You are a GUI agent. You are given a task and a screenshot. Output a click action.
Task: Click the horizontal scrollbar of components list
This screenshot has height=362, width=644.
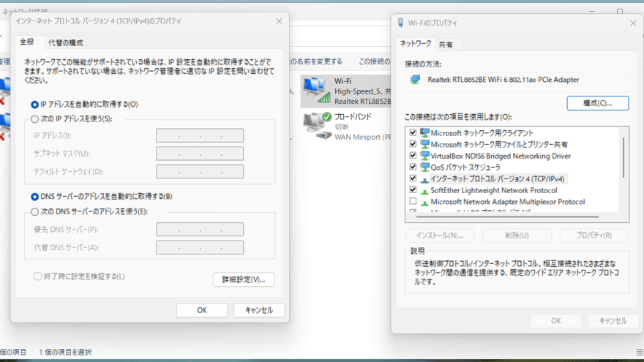pyautogui.click(x=507, y=216)
